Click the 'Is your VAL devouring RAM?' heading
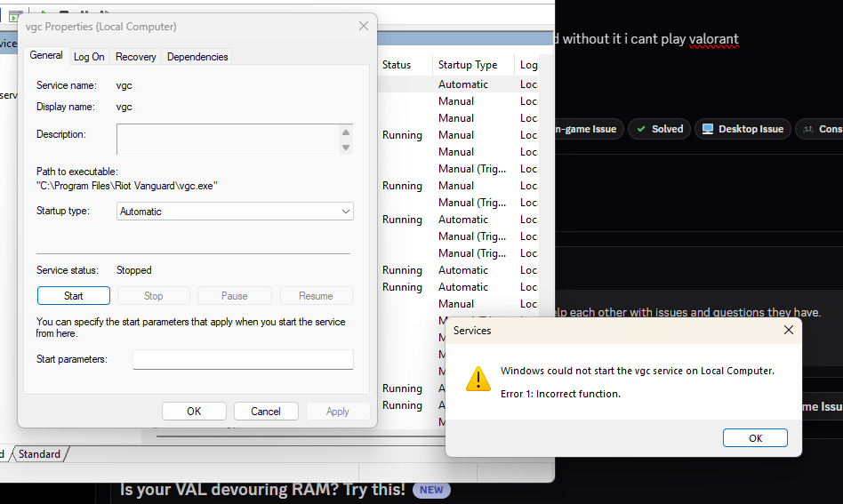Screen dimensions: 843x504 tap(262, 490)
